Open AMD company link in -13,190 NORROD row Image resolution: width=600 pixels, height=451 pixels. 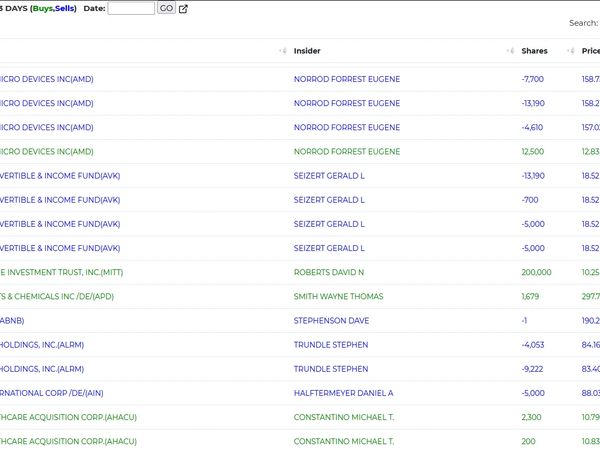47,103
